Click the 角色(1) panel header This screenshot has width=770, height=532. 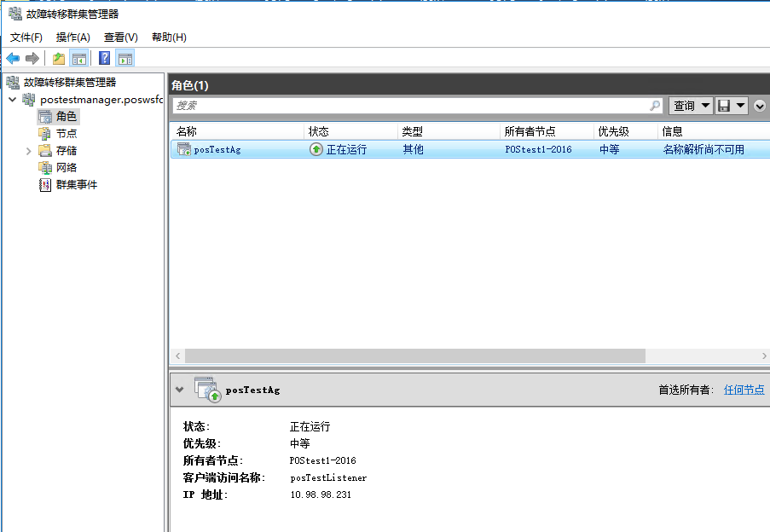pyautogui.click(x=190, y=85)
